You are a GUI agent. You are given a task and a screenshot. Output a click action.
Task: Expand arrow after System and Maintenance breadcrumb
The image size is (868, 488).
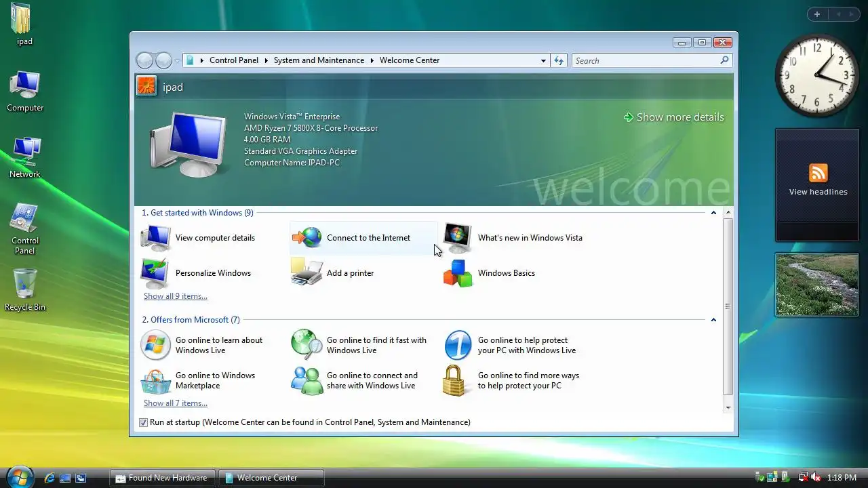click(x=372, y=60)
